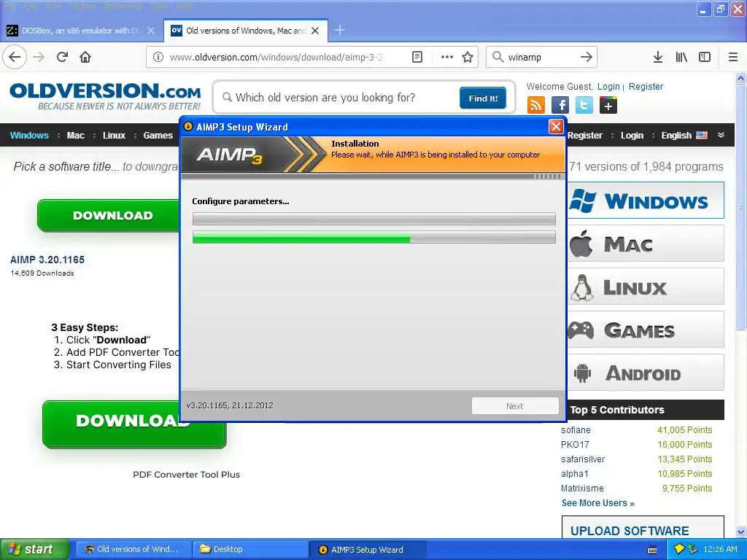Switch to AIMP3 Setup Wizard taskbar button
Screen dimensions: 747x560
(367, 550)
